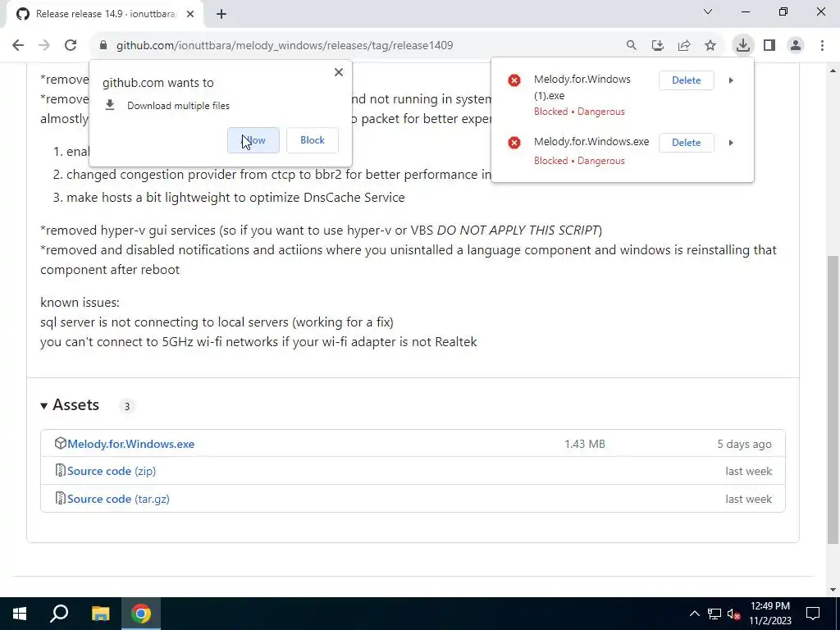Open the Chrome profile avatar
Screen dimensions: 840x630
point(796,45)
